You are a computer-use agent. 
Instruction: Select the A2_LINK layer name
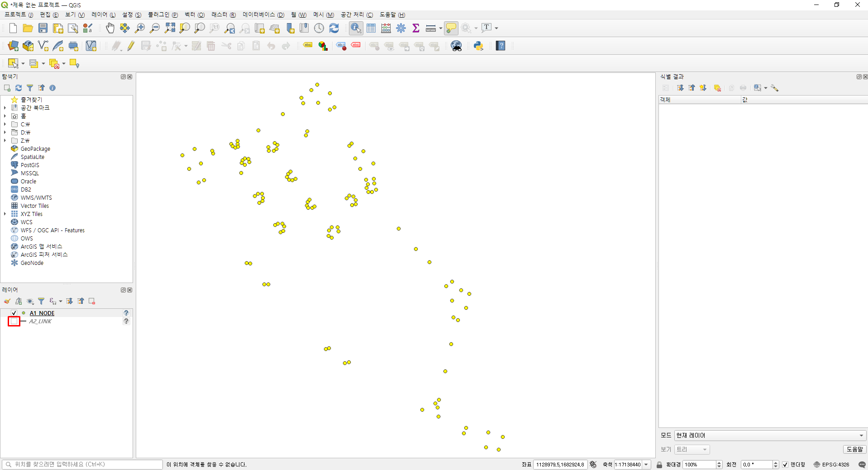(x=40, y=321)
